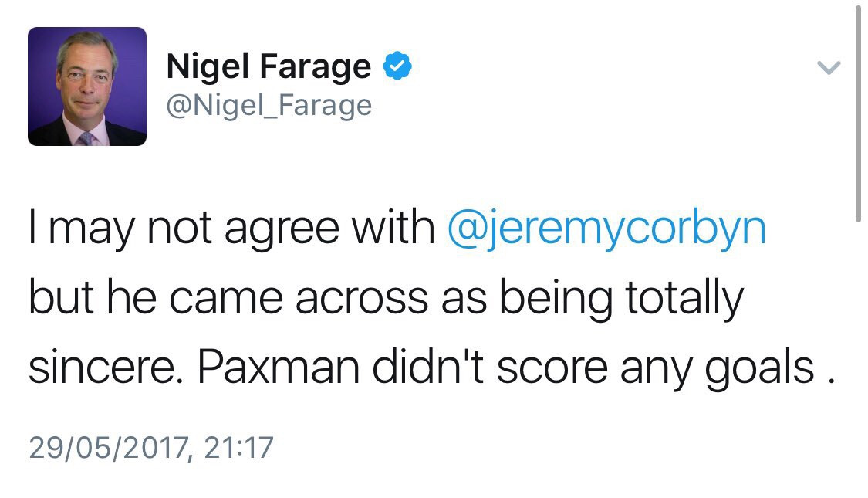Click the word "across" in the tweet

361,300
